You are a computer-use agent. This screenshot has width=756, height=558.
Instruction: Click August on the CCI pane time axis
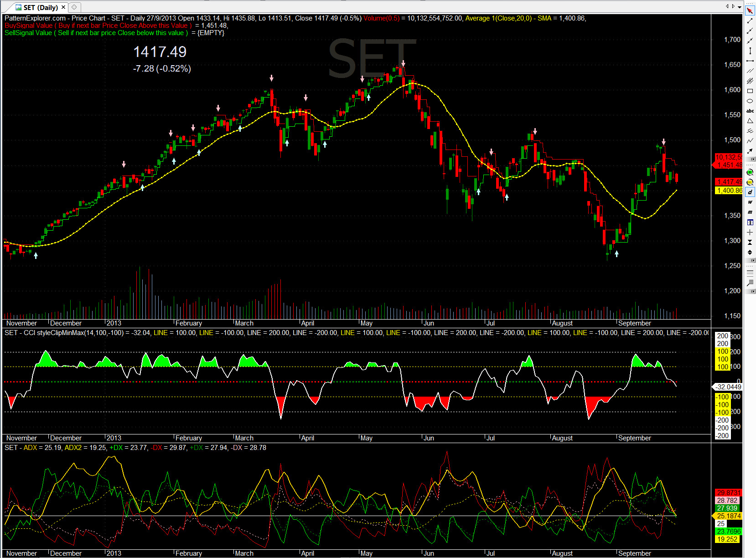pyautogui.click(x=562, y=438)
